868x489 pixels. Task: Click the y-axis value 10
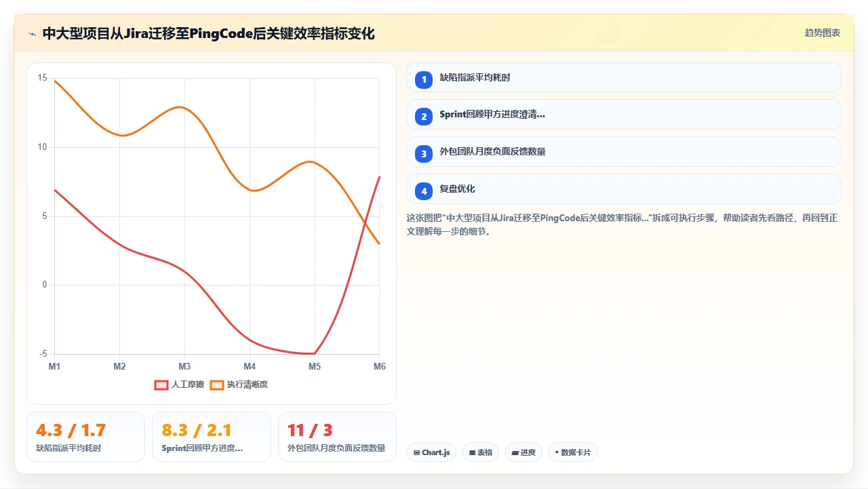pyautogui.click(x=43, y=147)
